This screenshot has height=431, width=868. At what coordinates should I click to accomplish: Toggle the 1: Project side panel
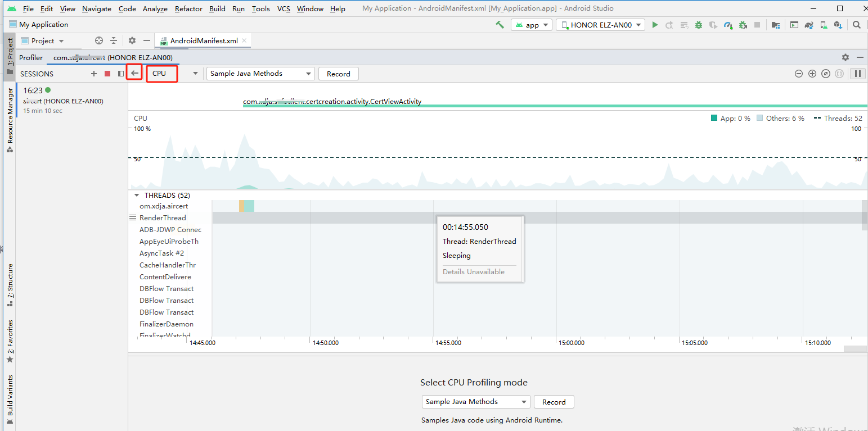[x=10, y=56]
